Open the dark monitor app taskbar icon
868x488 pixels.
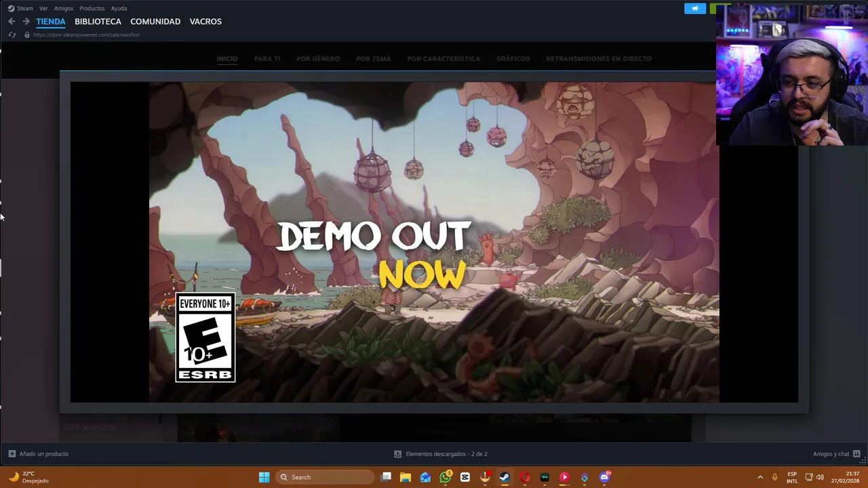tap(545, 477)
